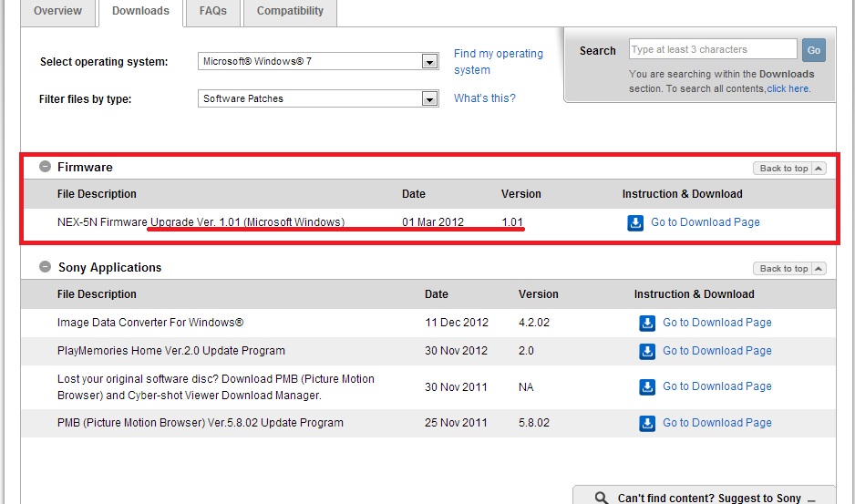Click the Go search button
855x504 pixels.
click(814, 50)
